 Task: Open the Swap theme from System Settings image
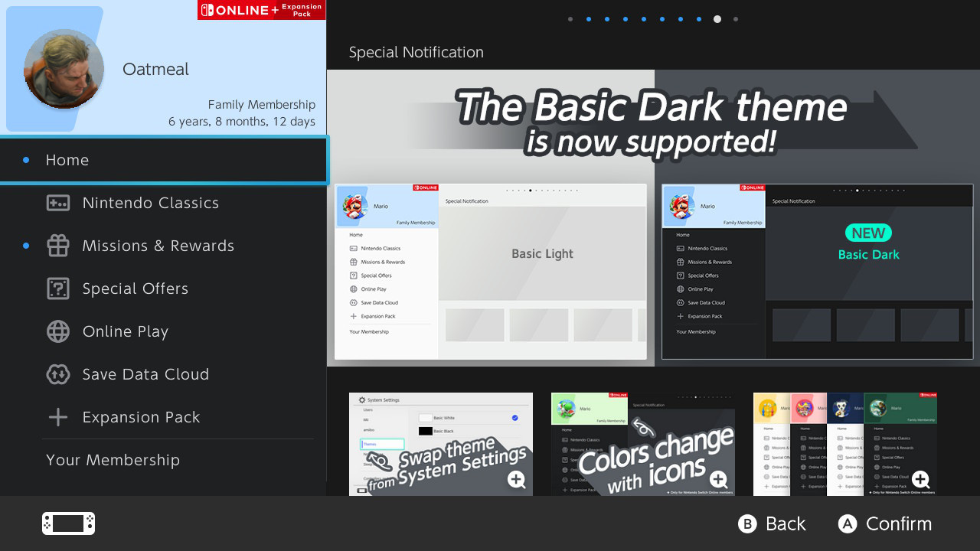(441, 444)
